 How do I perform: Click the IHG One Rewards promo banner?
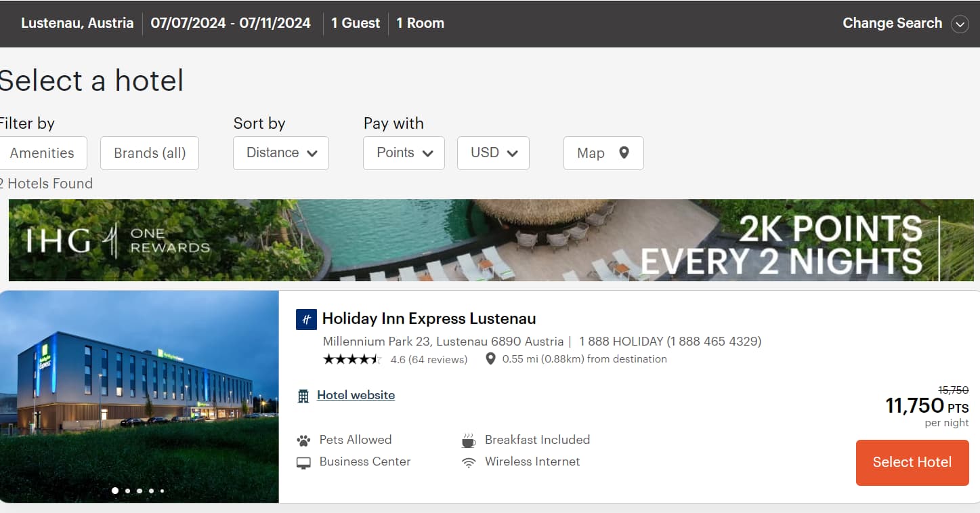491,240
